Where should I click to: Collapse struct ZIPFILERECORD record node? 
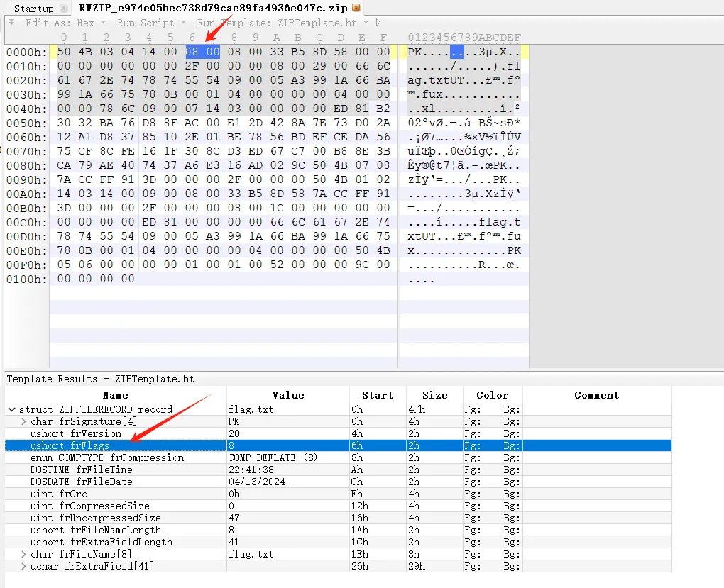tap(12, 409)
